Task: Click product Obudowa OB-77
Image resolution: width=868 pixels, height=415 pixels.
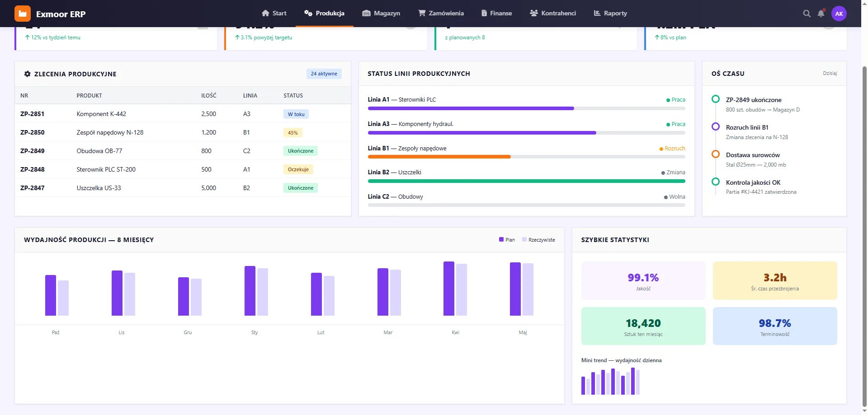Action: (x=99, y=151)
